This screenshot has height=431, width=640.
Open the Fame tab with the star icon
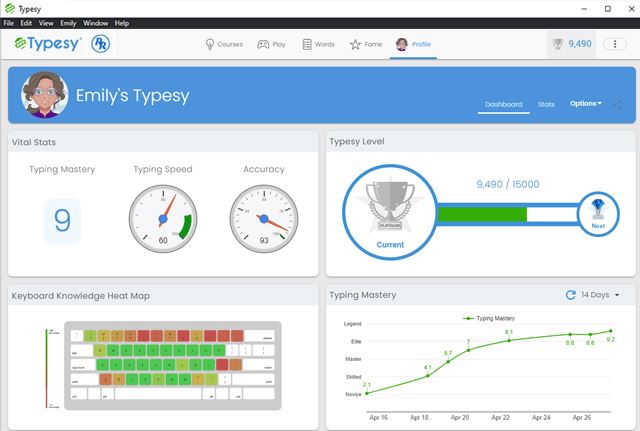[365, 44]
